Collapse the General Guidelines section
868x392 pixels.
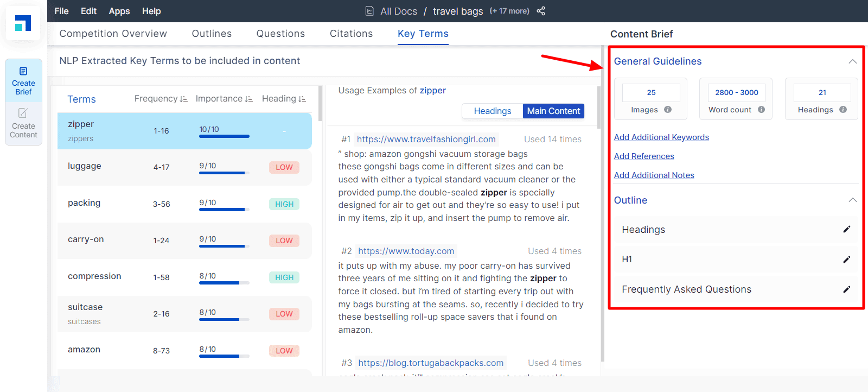click(x=853, y=61)
